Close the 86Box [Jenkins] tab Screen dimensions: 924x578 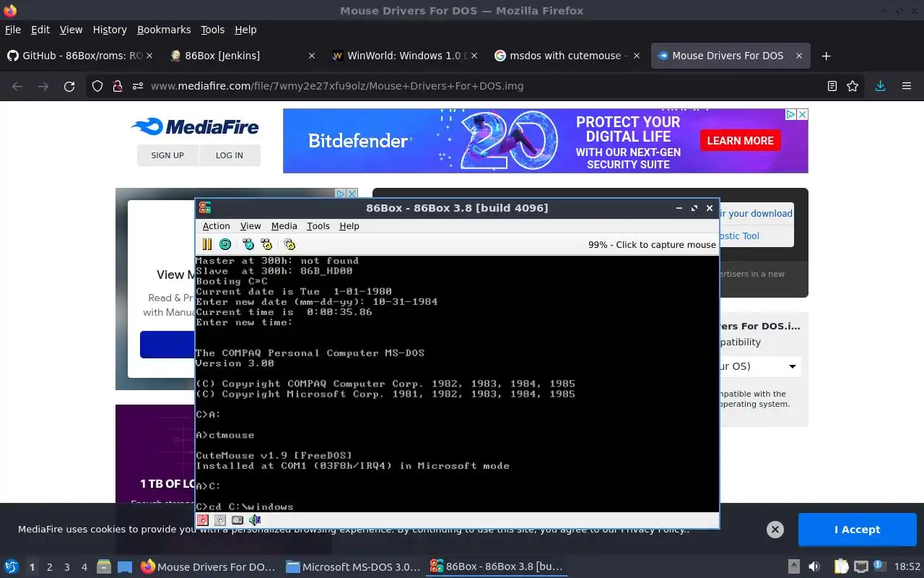(x=312, y=56)
